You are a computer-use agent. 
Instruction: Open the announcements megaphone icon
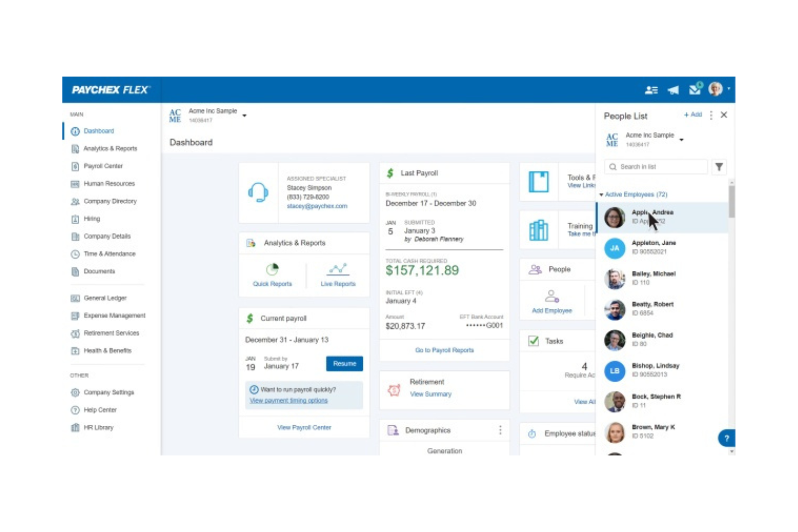pyautogui.click(x=673, y=90)
